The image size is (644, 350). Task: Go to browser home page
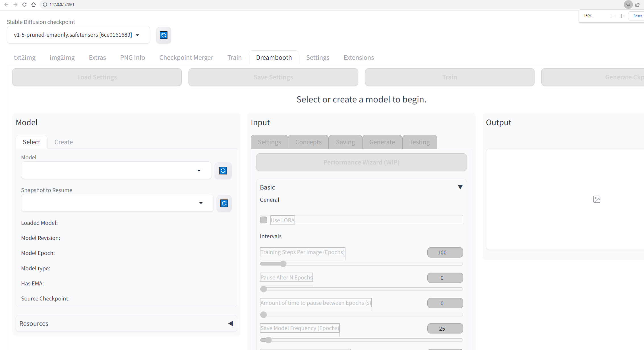[34, 5]
